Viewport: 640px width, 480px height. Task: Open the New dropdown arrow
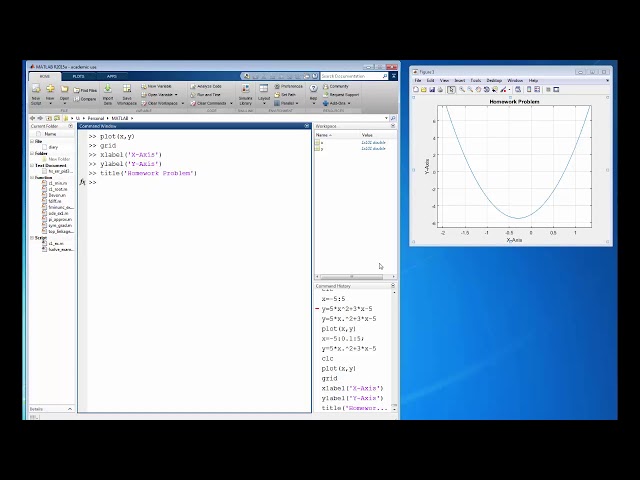50,103
